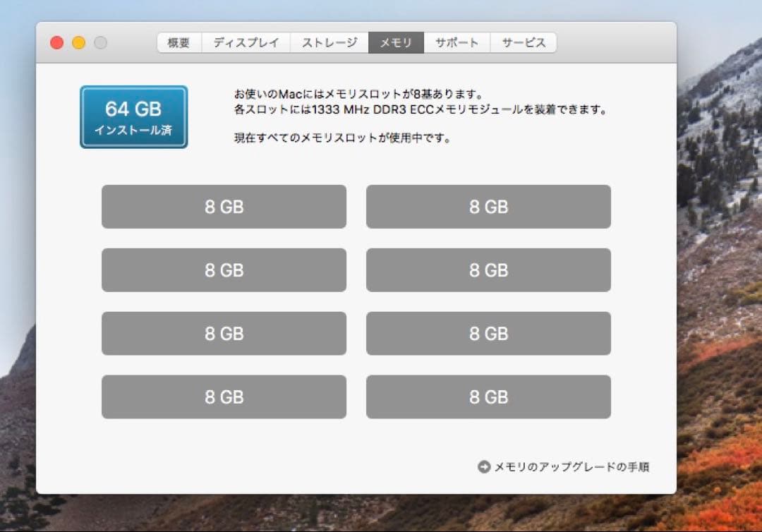Screen dimensions: 762x532
Task: Select the second-row left 8 GB slot
Action: (x=224, y=270)
